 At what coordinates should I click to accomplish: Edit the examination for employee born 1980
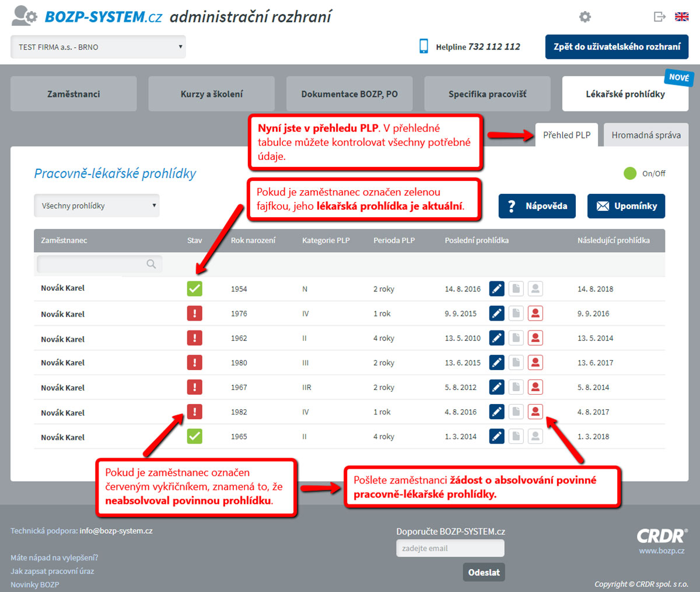pyautogui.click(x=497, y=363)
